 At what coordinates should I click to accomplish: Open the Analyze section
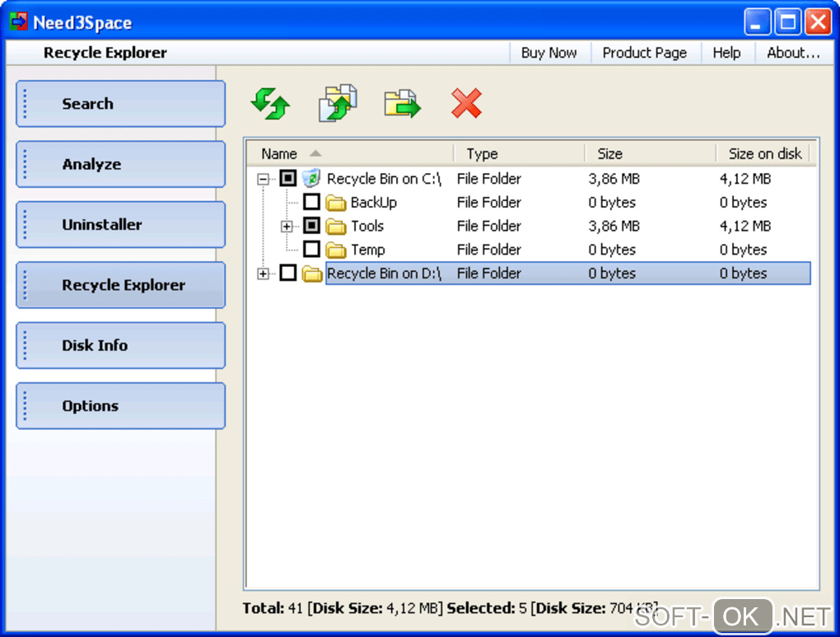pyautogui.click(x=120, y=164)
